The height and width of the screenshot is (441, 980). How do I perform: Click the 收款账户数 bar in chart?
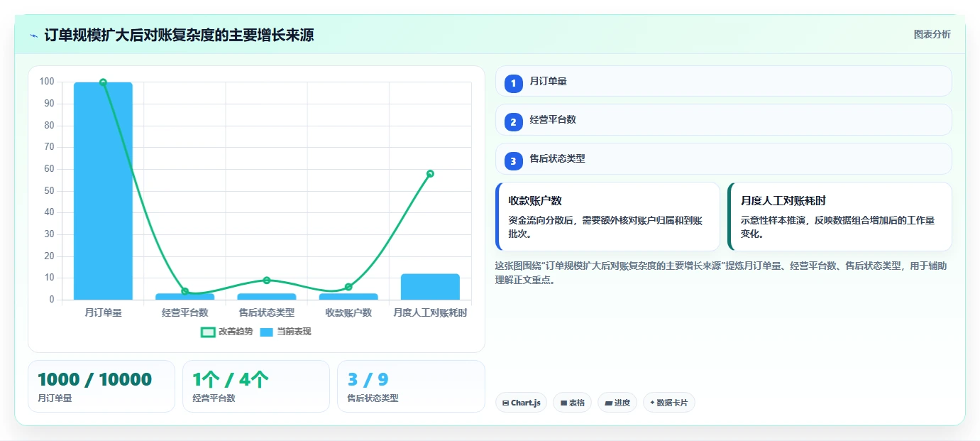[x=348, y=297]
